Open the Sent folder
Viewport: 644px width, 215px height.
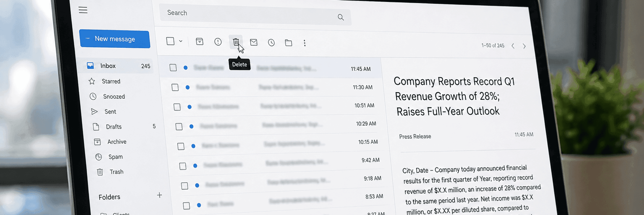[x=110, y=112]
